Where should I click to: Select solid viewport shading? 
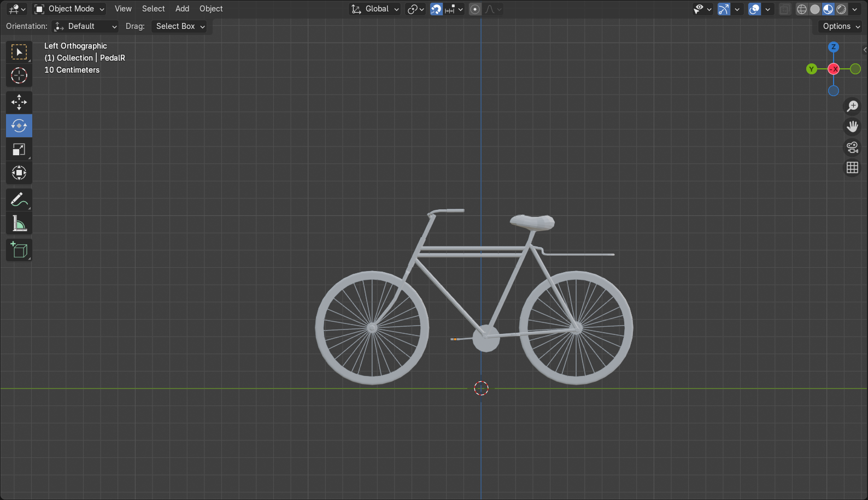point(815,9)
